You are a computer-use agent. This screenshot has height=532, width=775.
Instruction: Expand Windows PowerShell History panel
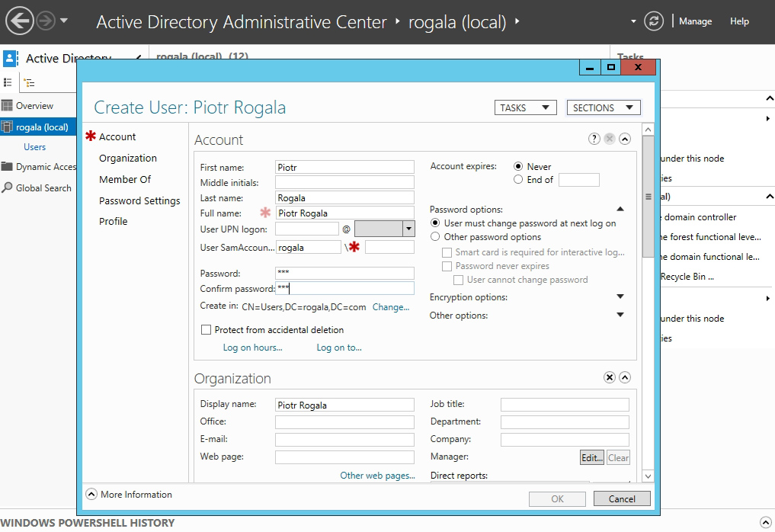[x=765, y=522]
